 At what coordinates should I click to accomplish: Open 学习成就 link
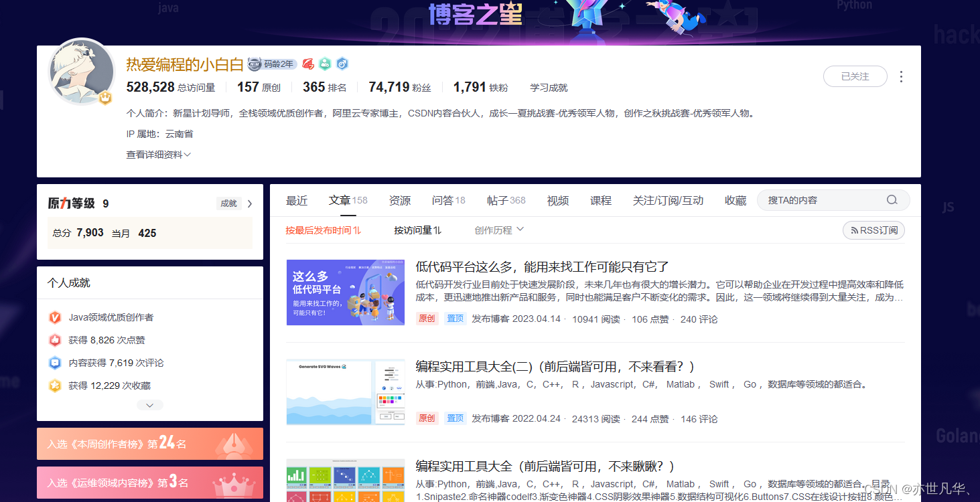(549, 88)
